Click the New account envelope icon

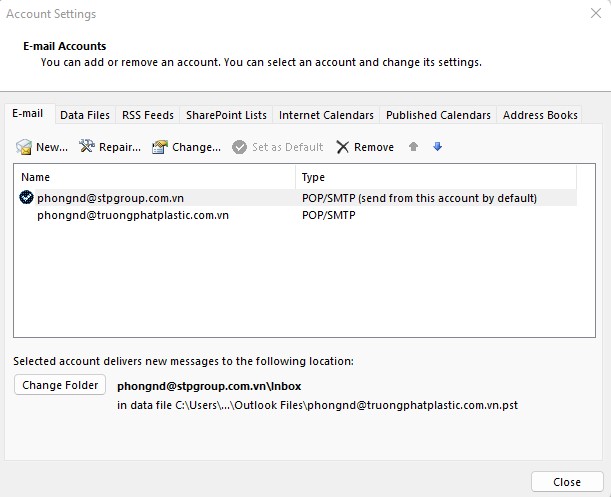tap(24, 147)
